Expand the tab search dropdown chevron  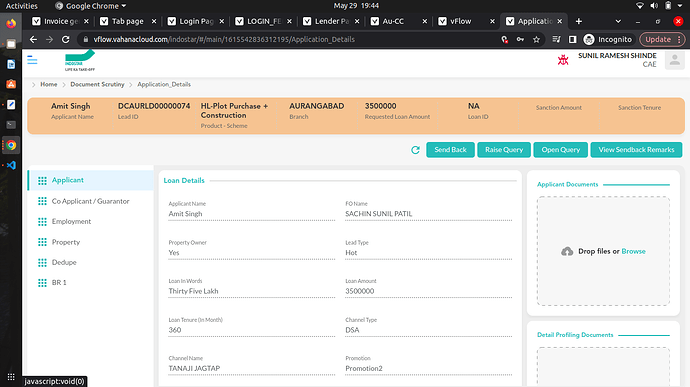point(618,21)
